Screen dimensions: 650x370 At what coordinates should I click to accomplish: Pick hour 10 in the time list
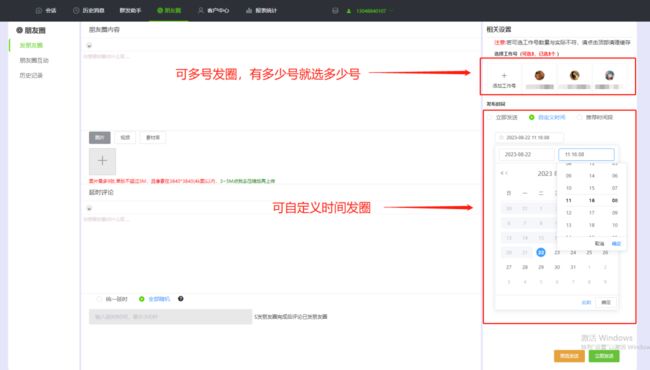[569, 188]
